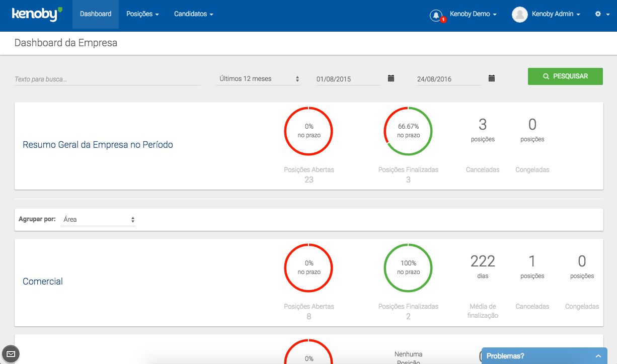Open the Kenoby Demo company dropdown

click(x=473, y=14)
